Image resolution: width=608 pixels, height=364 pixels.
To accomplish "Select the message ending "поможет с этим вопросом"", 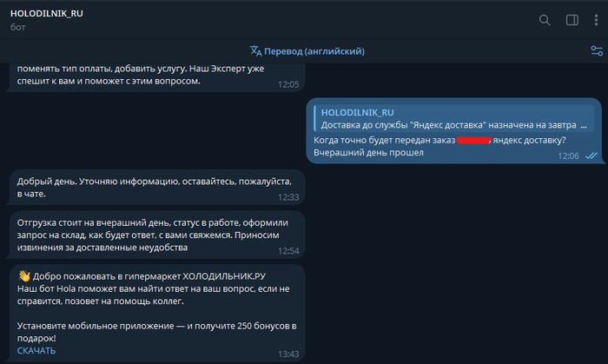I will (x=130, y=76).
